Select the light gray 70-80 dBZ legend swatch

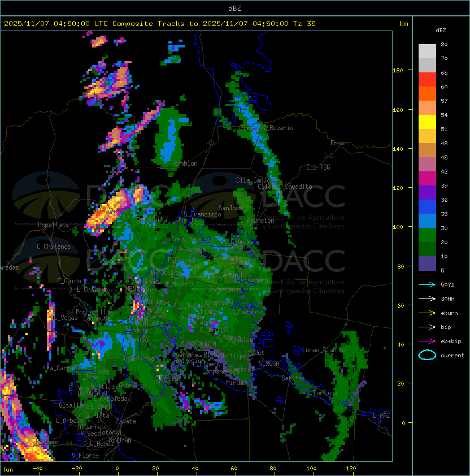(427, 51)
